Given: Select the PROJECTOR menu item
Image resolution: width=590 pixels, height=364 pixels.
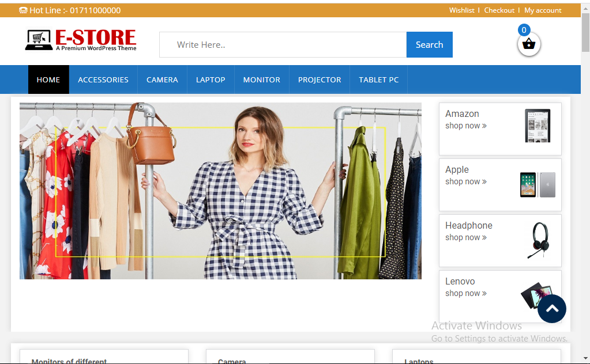Looking at the screenshot, I should (x=320, y=79).
